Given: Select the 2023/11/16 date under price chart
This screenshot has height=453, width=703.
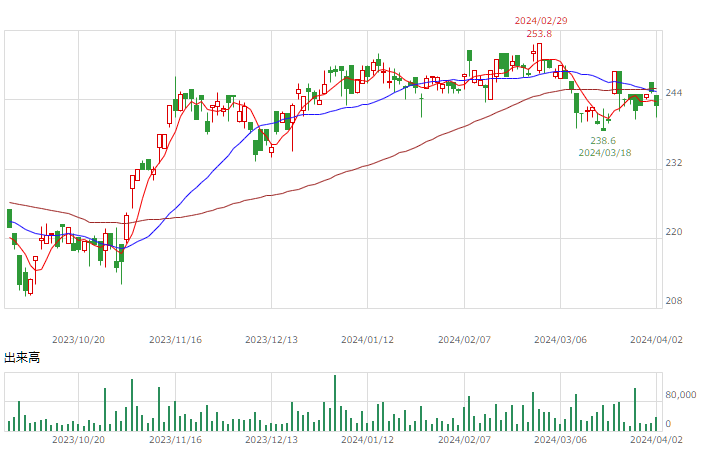Looking at the screenshot, I should point(175,340).
